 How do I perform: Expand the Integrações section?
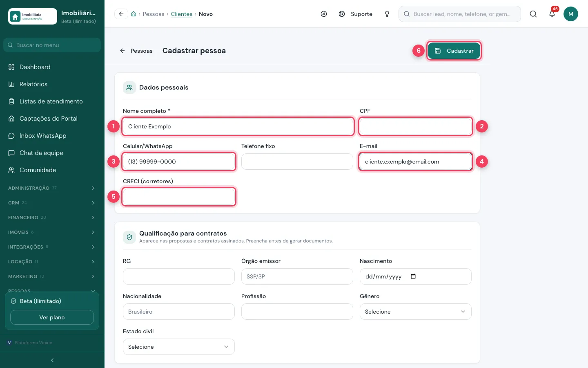(x=52, y=247)
